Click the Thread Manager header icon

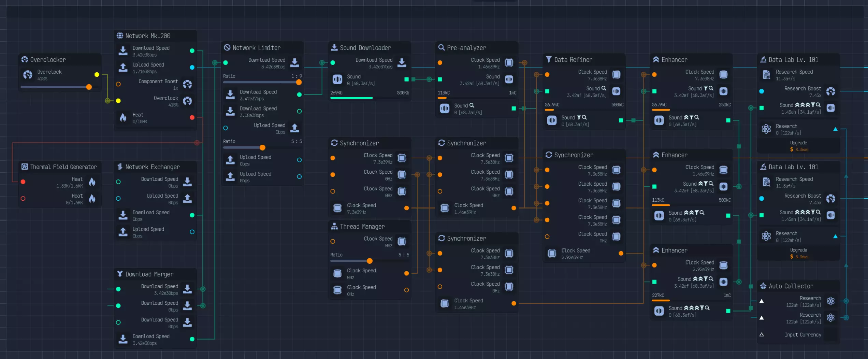pos(334,226)
